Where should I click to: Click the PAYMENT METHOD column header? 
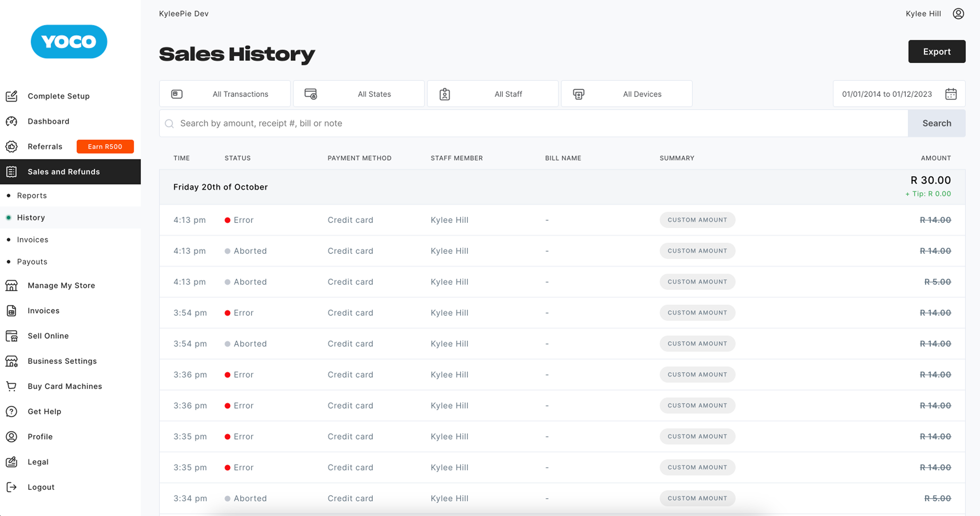pyautogui.click(x=360, y=158)
